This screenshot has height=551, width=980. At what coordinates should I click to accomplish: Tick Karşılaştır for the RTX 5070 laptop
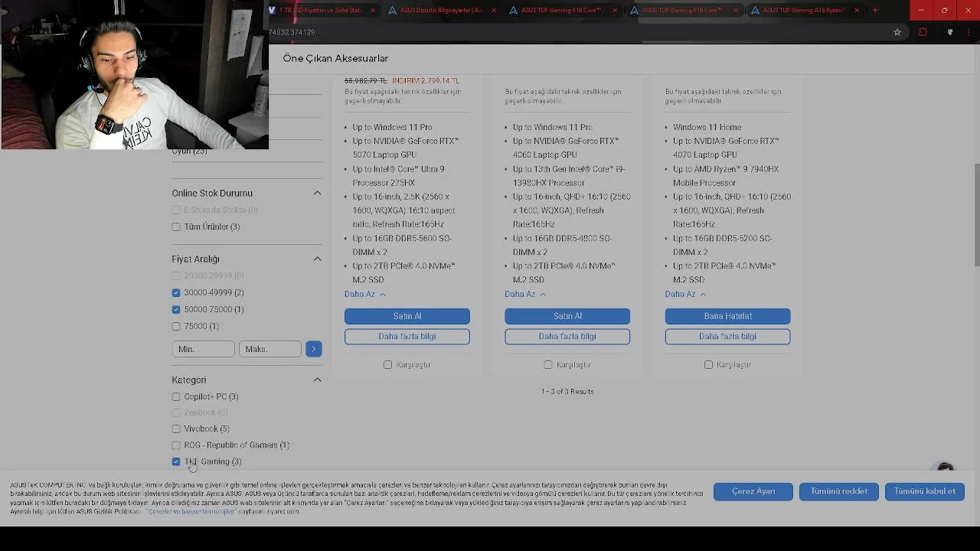pos(387,365)
